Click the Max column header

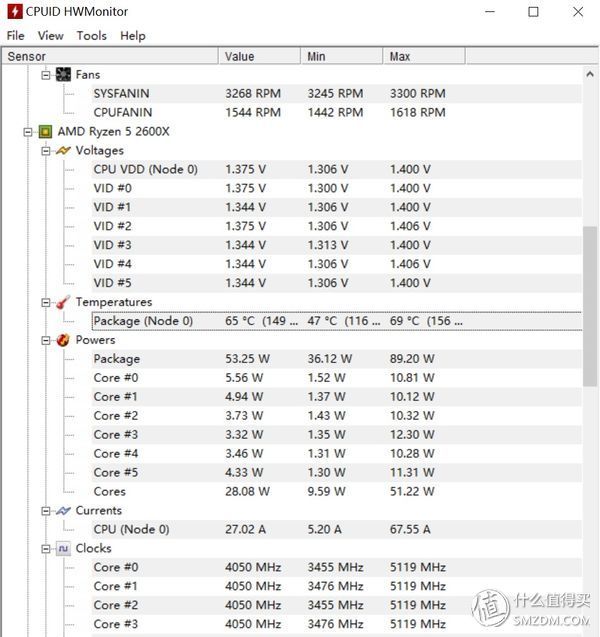tap(424, 56)
